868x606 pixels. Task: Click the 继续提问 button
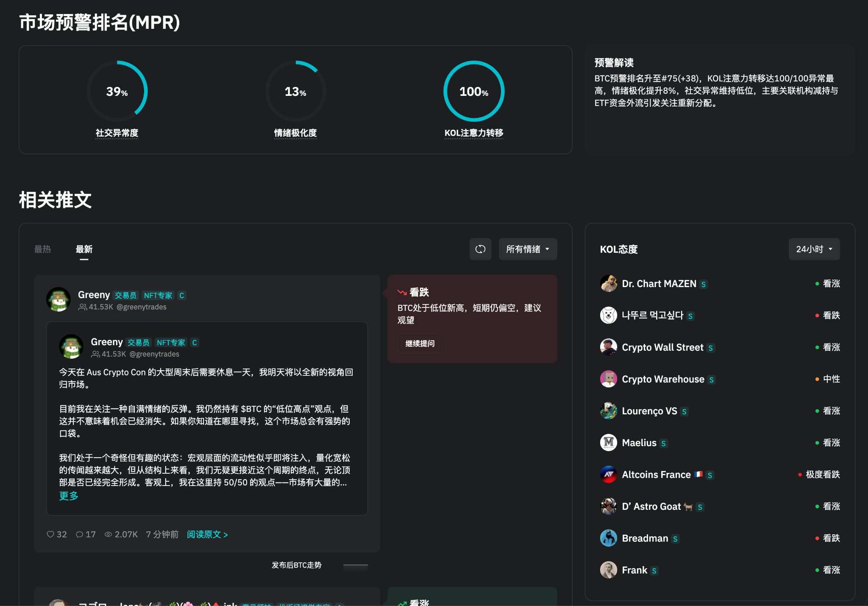420,343
